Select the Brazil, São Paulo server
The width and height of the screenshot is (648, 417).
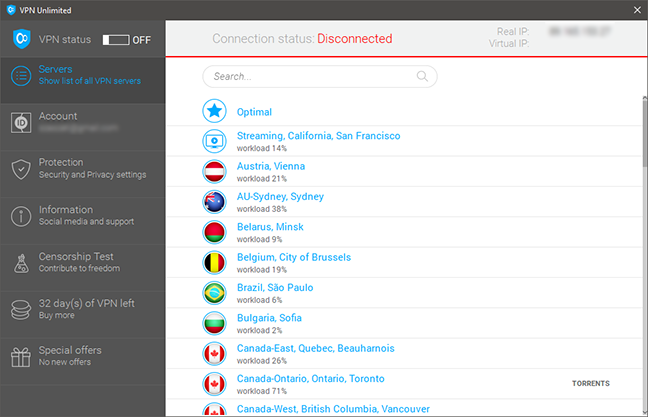pos(406,293)
